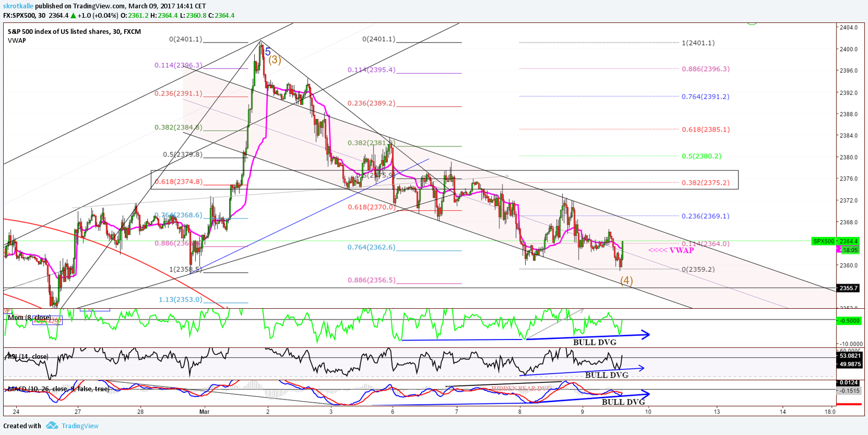Click the TradingView cloud logo icon
This screenshot has height=435, width=868.
52,426
